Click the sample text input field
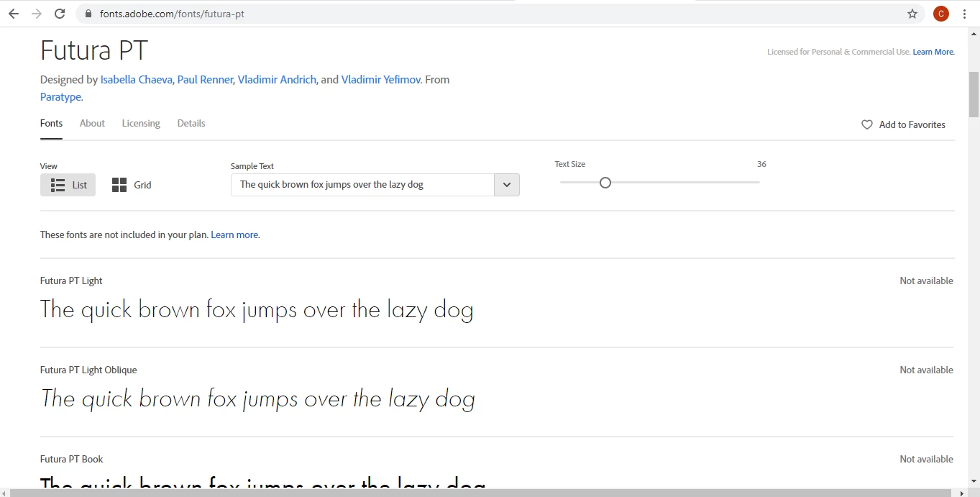The image size is (980, 497). [362, 185]
